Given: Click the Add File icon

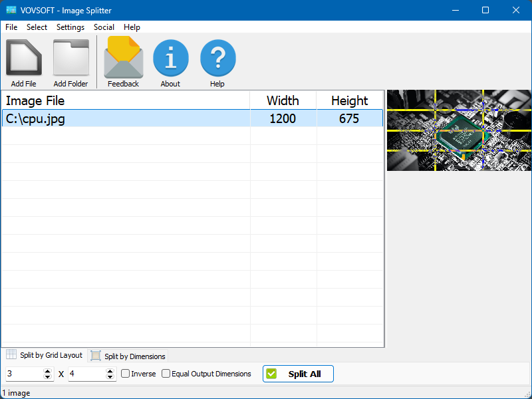Looking at the screenshot, I should [x=23, y=59].
